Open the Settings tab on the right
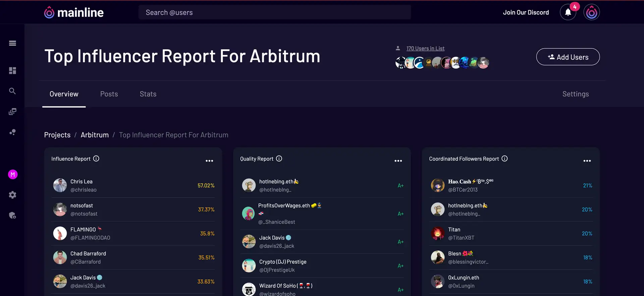The width and height of the screenshot is (644, 296). click(576, 94)
